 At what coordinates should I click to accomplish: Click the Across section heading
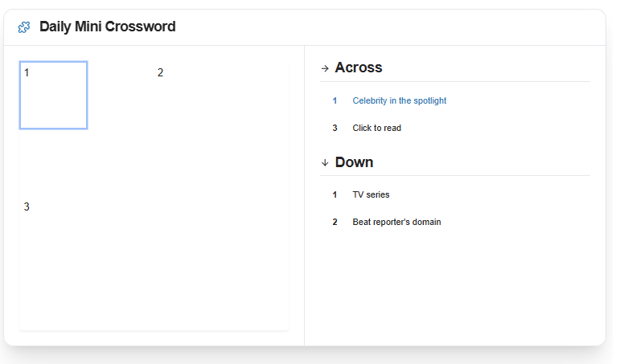359,67
